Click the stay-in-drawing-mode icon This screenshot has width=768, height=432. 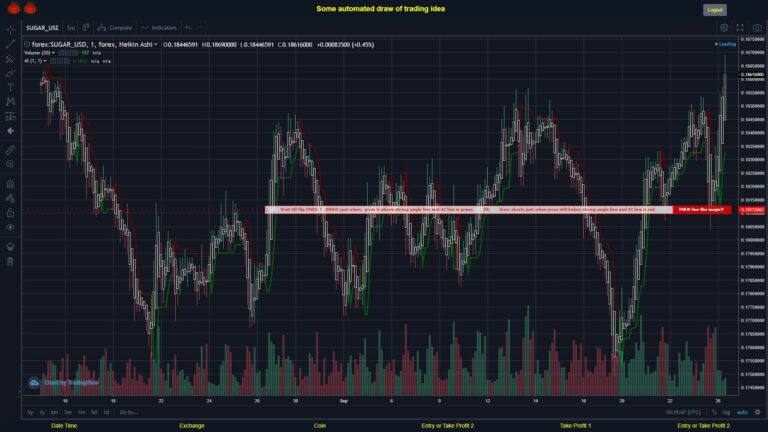10,198
